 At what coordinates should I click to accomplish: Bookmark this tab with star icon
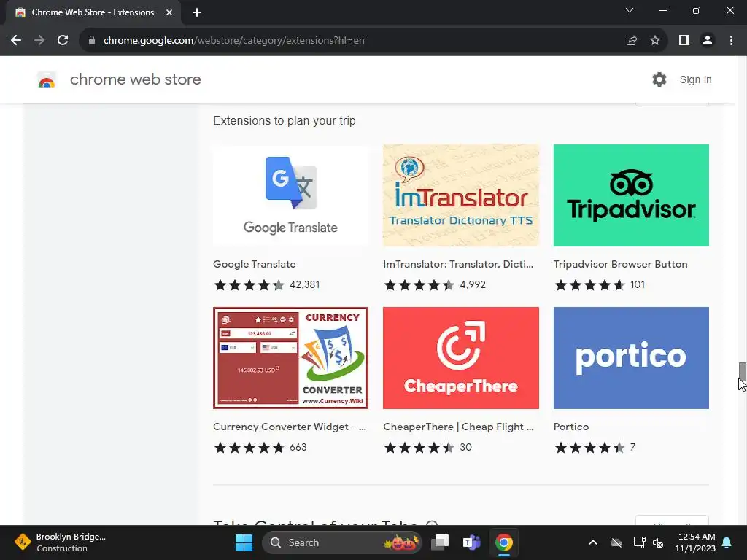655,41
